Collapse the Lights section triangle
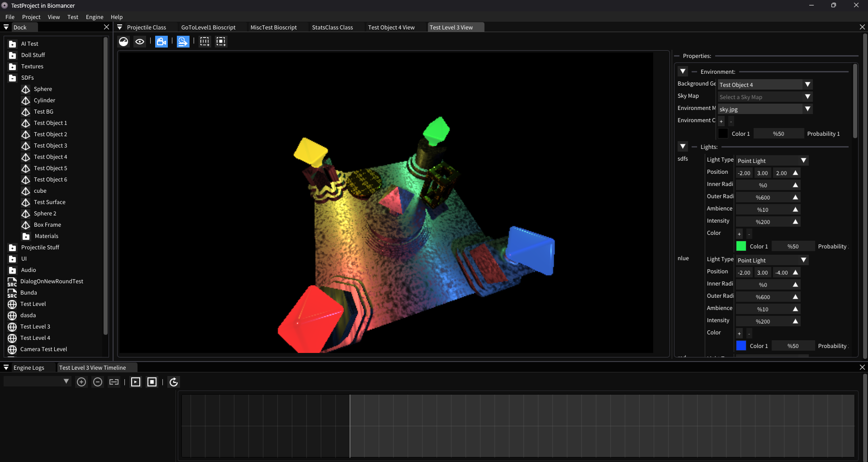Image resolution: width=868 pixels, height=462 pixels. point(683,147)
